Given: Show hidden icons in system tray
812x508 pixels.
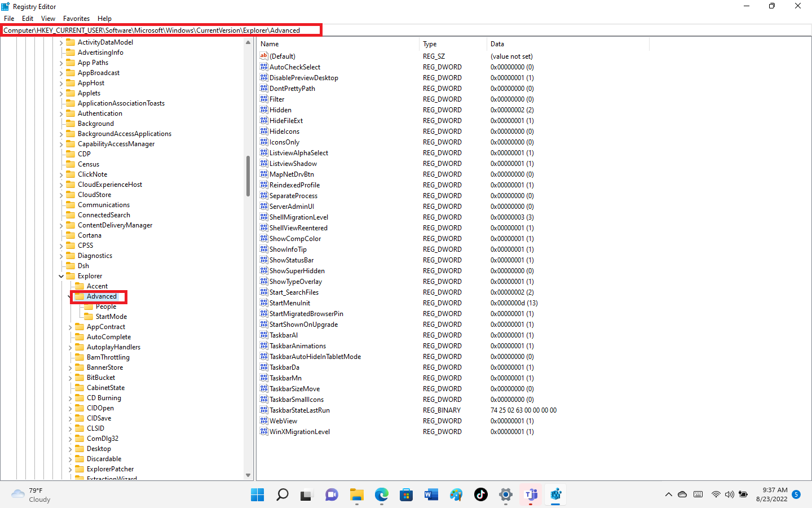Looking at the screenshot, I should [669, 494].
